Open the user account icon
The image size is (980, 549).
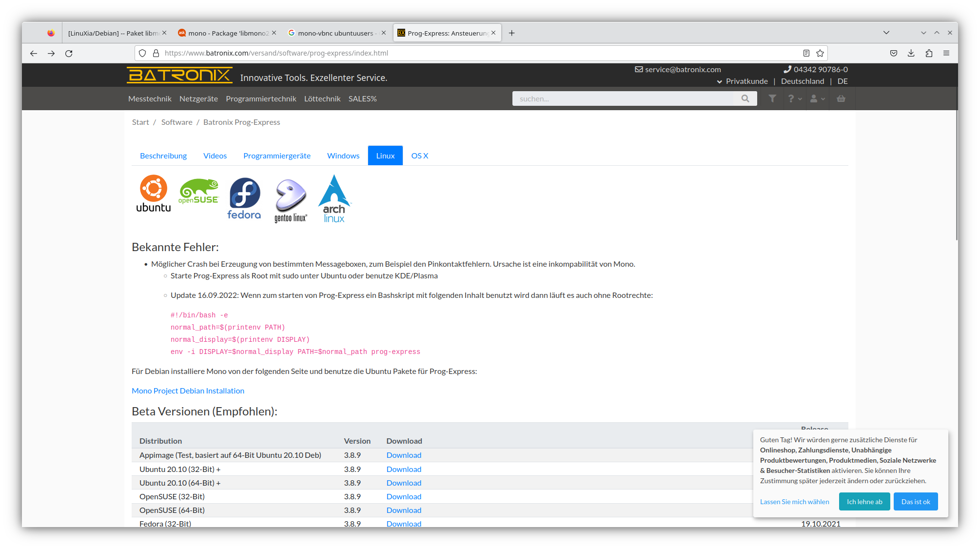coord(814,98)
